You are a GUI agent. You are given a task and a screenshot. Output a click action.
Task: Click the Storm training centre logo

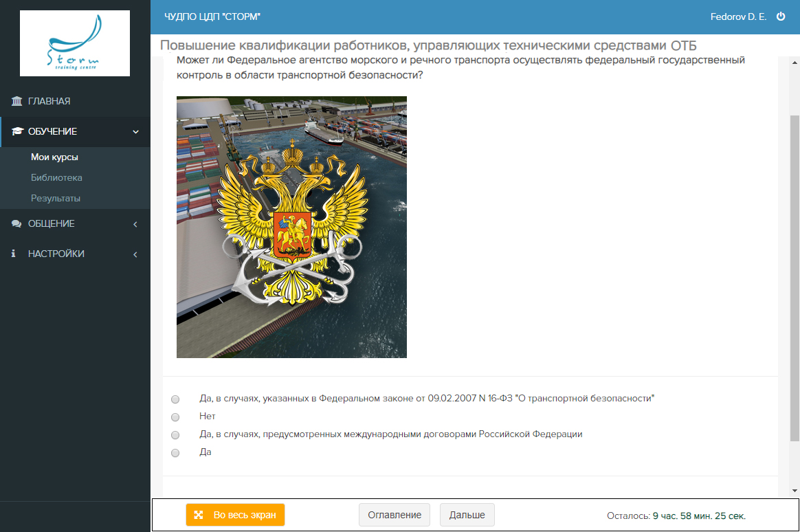[74, 43]
